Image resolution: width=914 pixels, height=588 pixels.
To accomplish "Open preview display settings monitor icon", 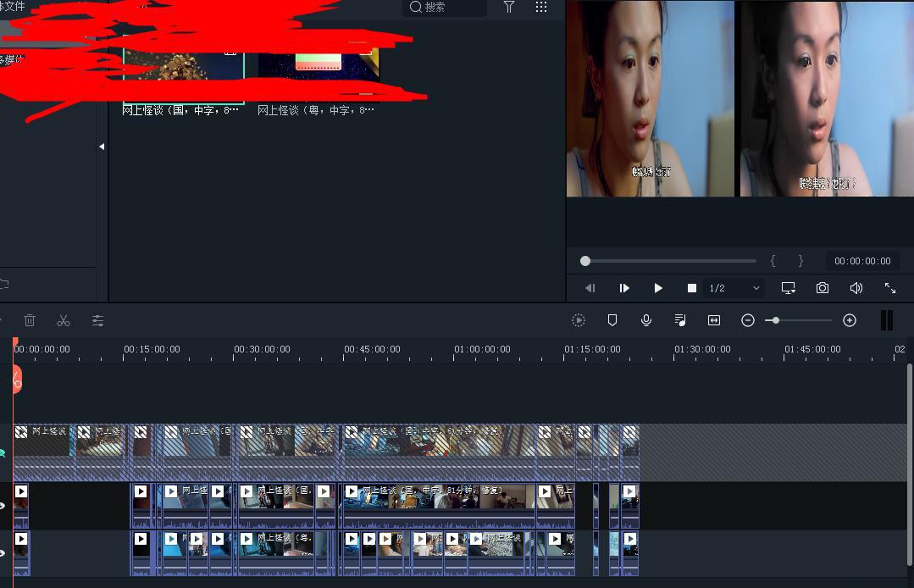I will (788, 288).
